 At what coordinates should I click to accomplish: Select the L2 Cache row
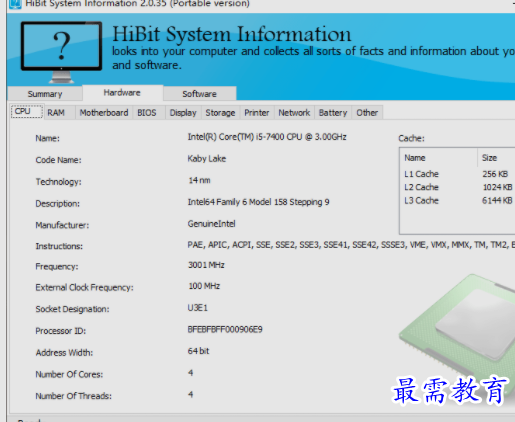[x=458, y=187]
